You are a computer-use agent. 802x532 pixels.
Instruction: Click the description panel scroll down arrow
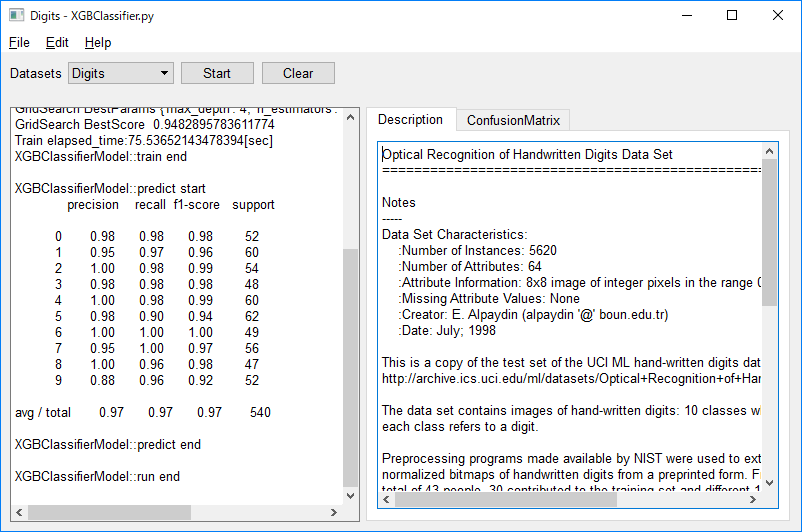(x=769, y=482)
